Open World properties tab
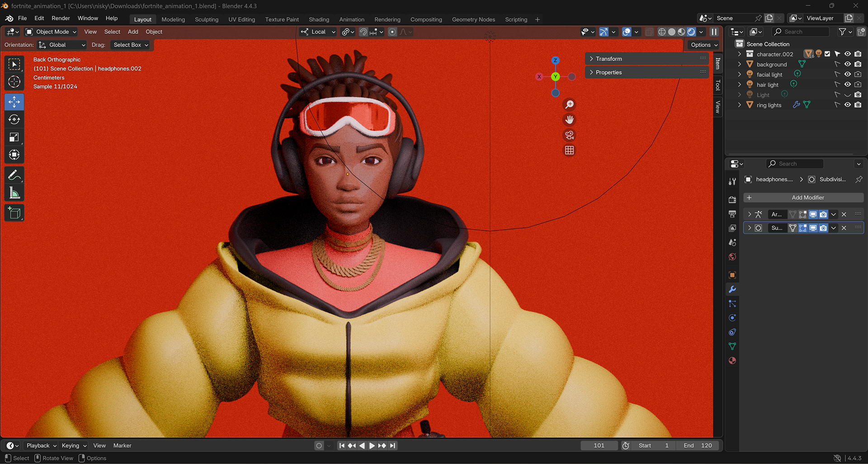868x464 pixels. tap(732, 257)
